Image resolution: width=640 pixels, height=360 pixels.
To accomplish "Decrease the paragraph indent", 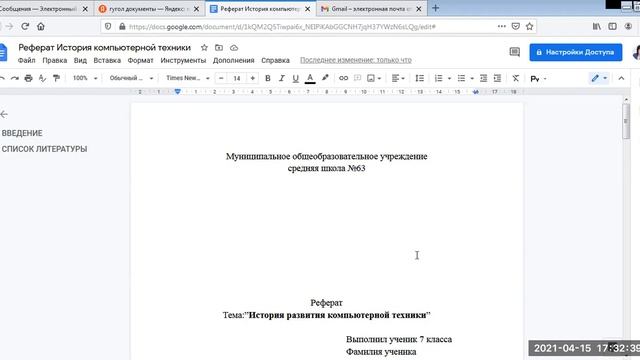I will point(483,78).
